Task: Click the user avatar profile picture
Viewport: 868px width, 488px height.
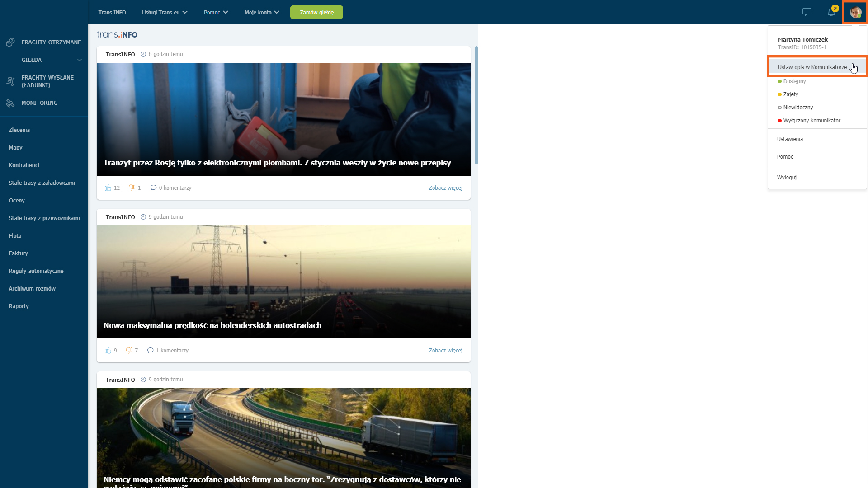Action: pos(855,12)
